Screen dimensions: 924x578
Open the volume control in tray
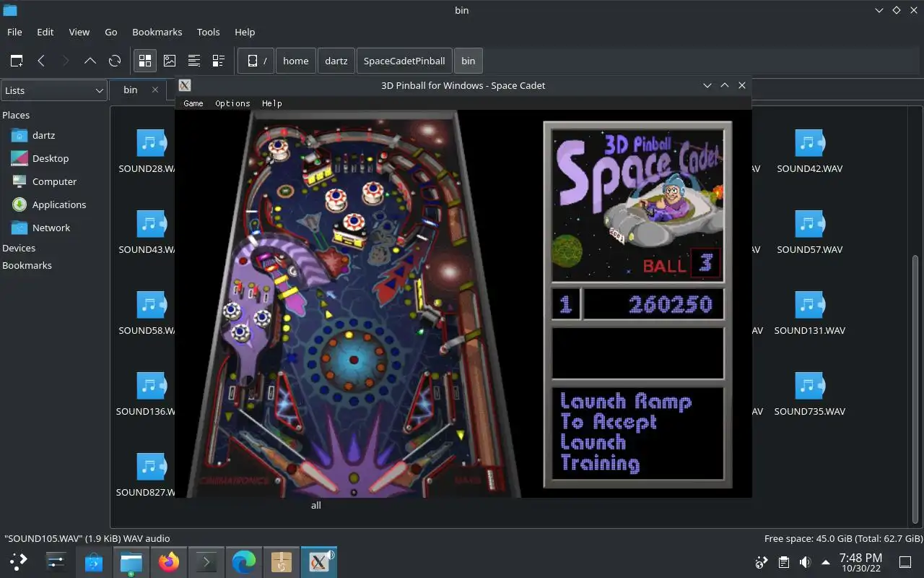click(806, 561)
